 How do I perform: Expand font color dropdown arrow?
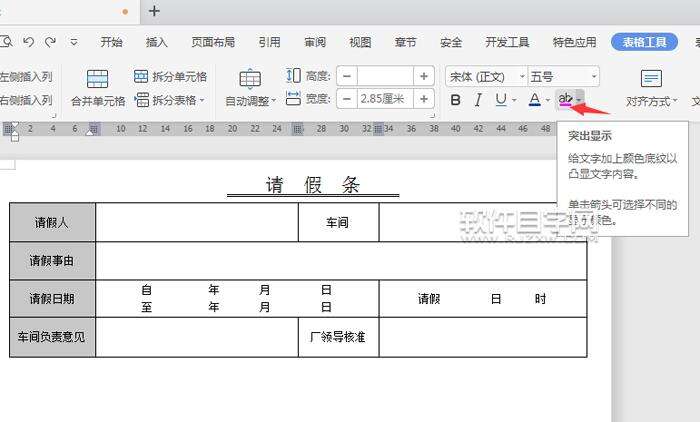tap(548, 100)
